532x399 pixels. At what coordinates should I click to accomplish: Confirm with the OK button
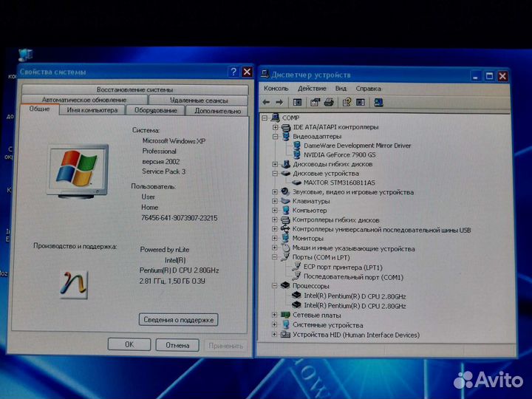(x=129, y=344)
